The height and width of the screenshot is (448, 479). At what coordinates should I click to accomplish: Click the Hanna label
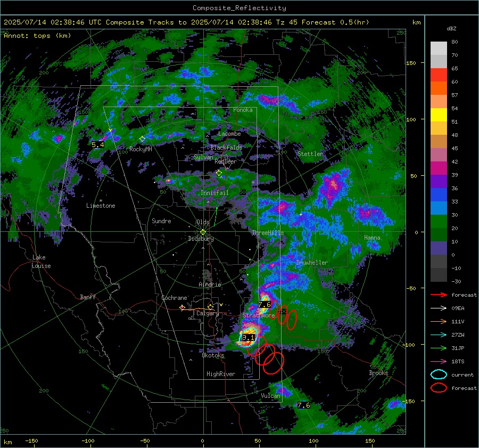point(372,238)
